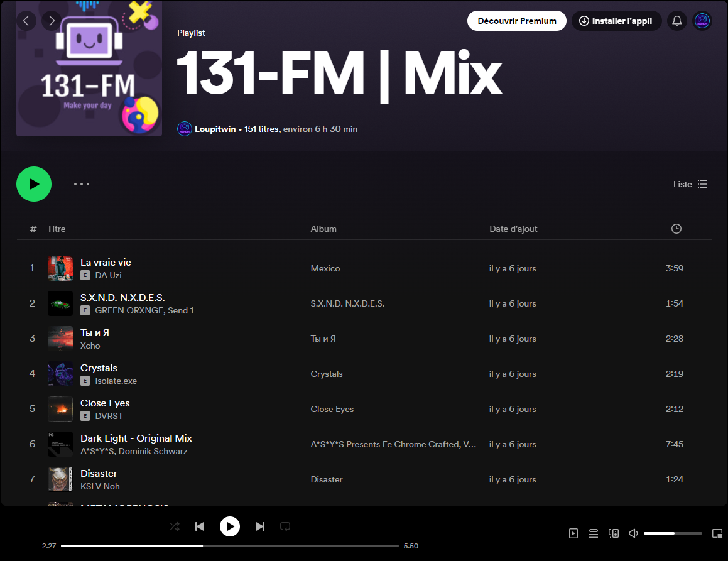Open the artist Send 1
The width and height of the screenshot is (728, 561).
pos(181,311)
